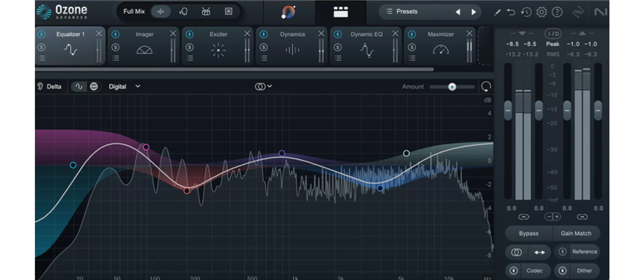The height and width of the screenshot is (280, 644).
Task: Select the drums stem focus icon
Action: 206,12
